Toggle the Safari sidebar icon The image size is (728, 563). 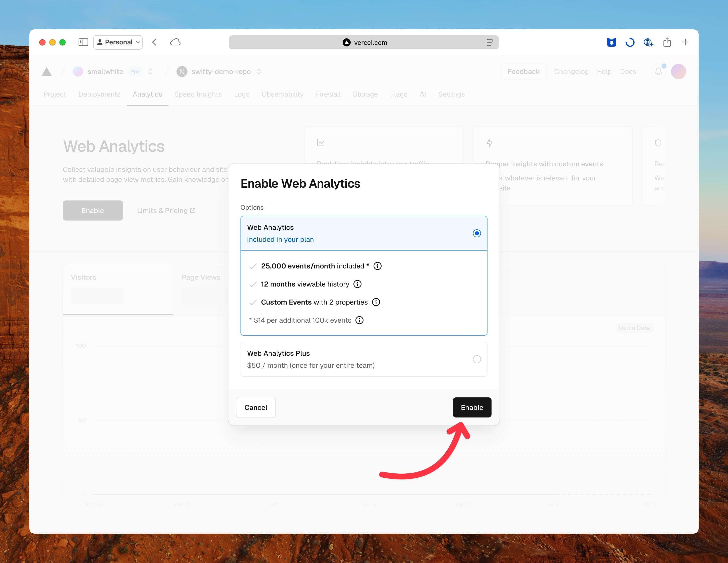pyautogui.click(x=83, y=42)
